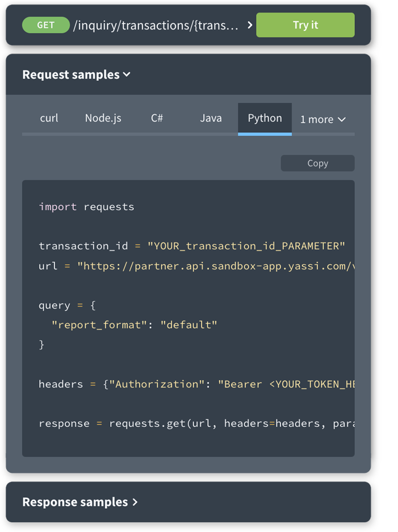Screen dimensions: 398x532
Task: Click the import requests code line
Action: (x=86, y=206)
